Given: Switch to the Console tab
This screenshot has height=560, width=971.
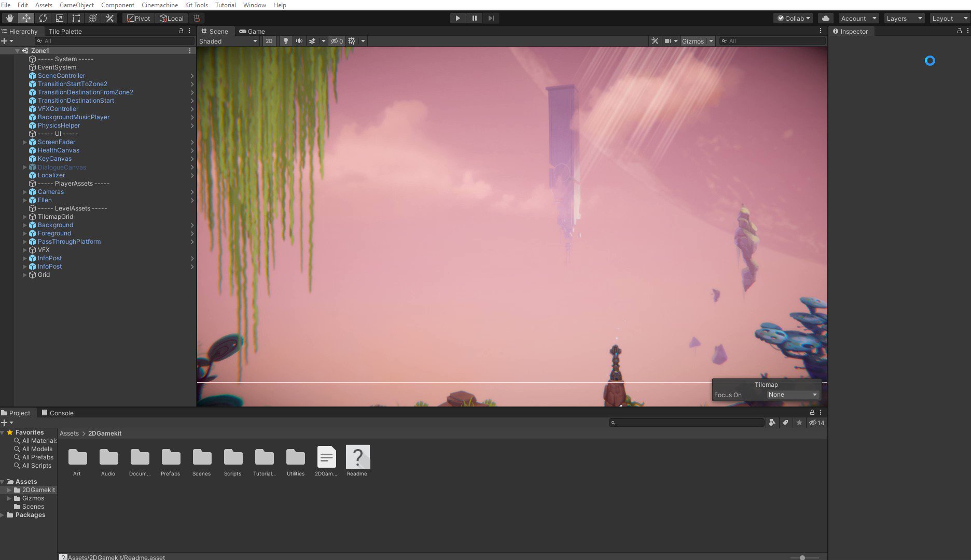Looking at the screenshot, I should [58, 413].
